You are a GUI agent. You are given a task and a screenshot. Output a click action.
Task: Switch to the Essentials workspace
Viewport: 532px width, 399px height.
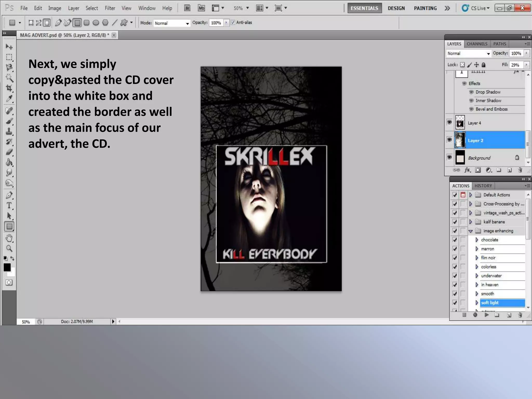pos(364,8)
